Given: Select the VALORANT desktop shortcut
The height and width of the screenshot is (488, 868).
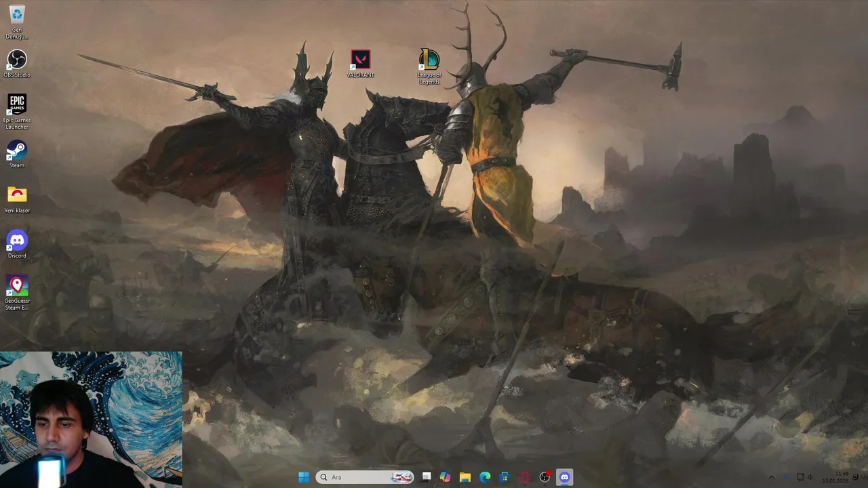Looking at the screenshot, I should click(361, 64).
